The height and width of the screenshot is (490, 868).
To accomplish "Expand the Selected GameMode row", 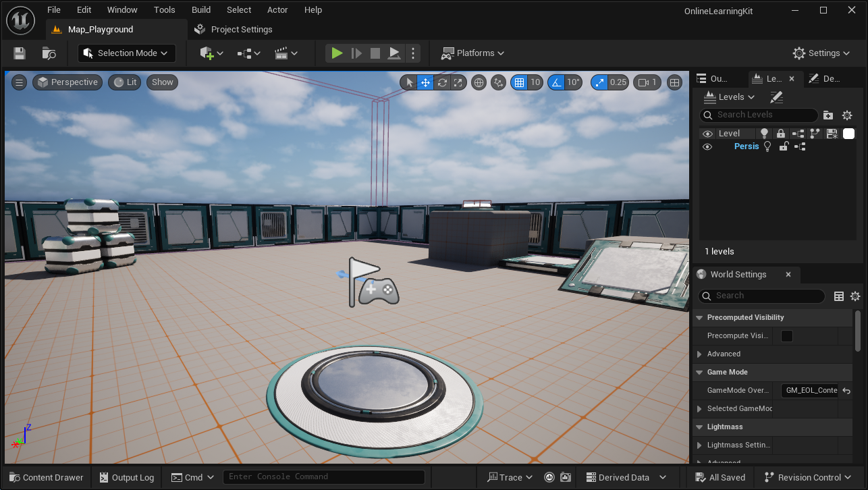I will tap(699, 408).
